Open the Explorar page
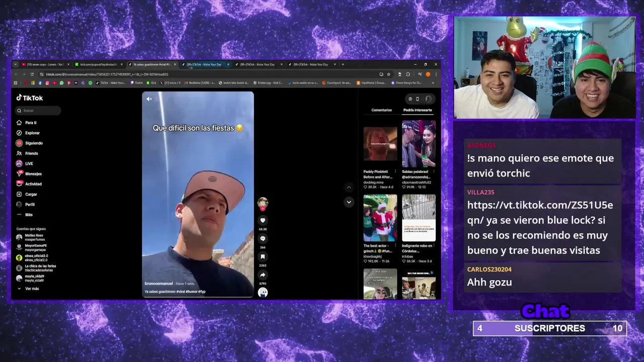The image size is (644, 362). click(28, 133)
